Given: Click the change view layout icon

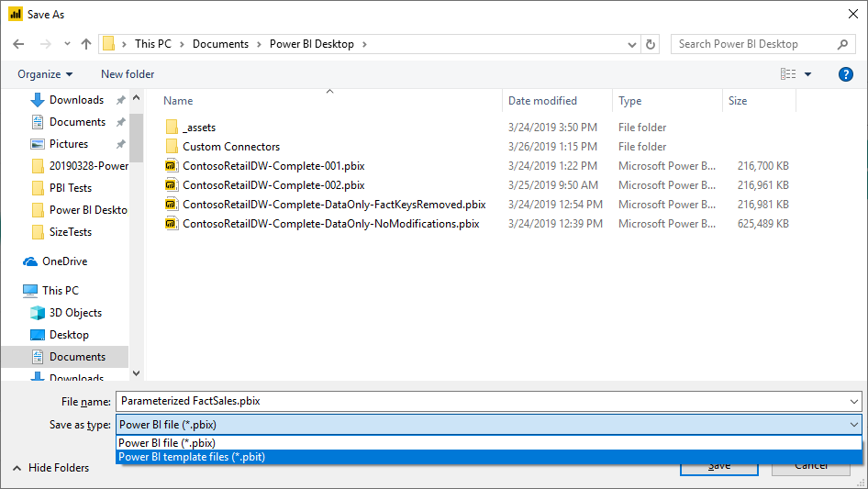Looking at the screenshot, I should [787, 74].
